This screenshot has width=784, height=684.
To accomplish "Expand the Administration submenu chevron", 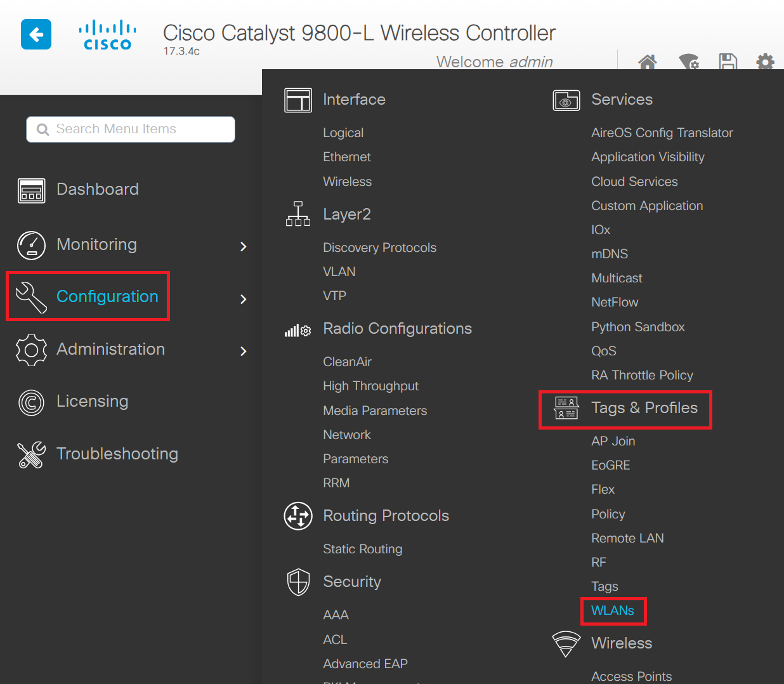I will coord(244,351).
